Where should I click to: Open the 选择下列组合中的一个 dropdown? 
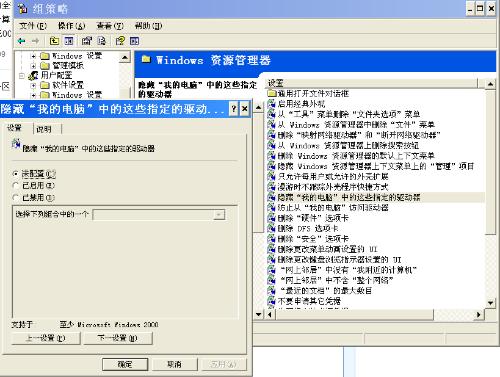coord(219,215)
